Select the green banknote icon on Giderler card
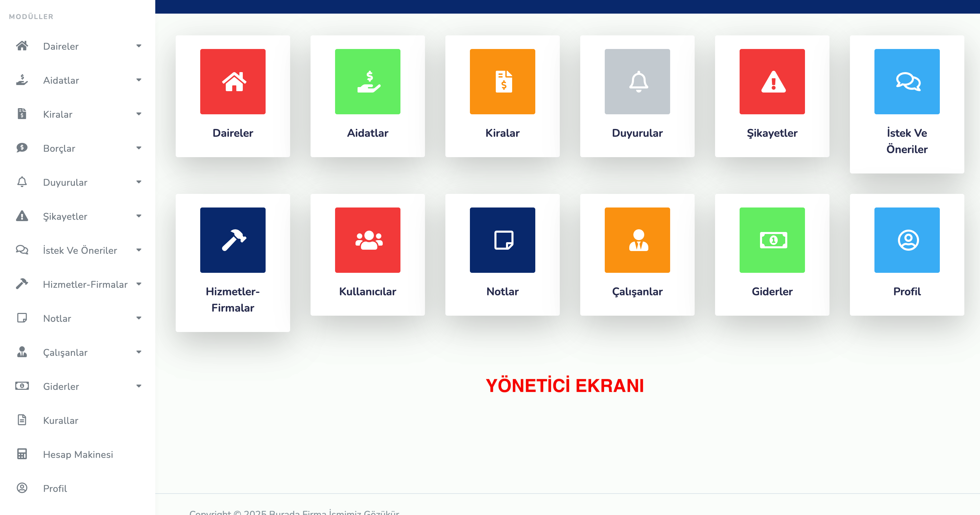The width and height of the screenshot is (980, 515). 772,240
